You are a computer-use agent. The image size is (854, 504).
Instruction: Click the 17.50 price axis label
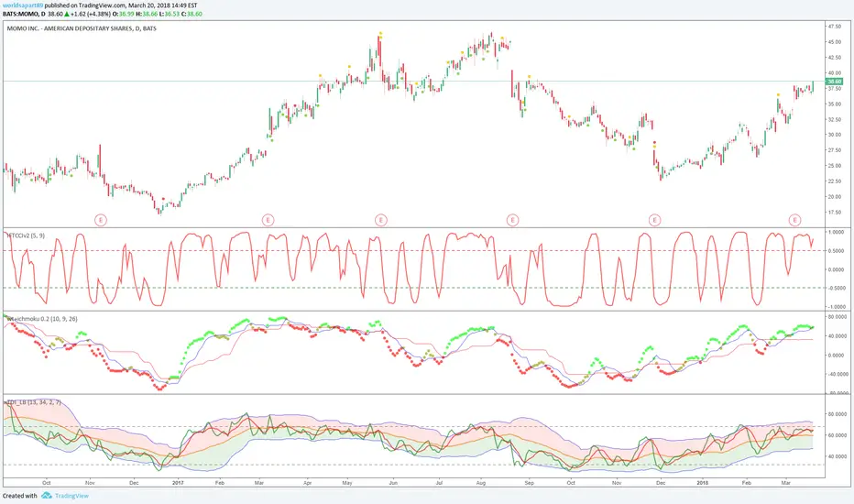tap(834, 212)
